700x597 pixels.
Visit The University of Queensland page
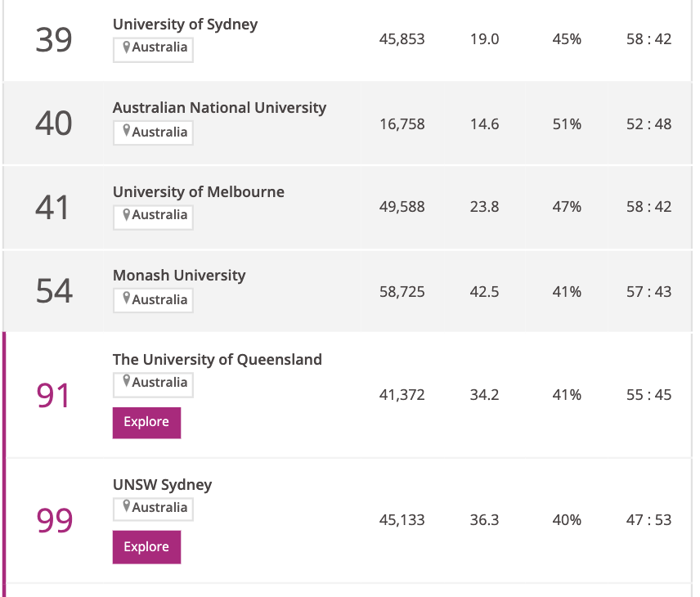tap(218, 360)
